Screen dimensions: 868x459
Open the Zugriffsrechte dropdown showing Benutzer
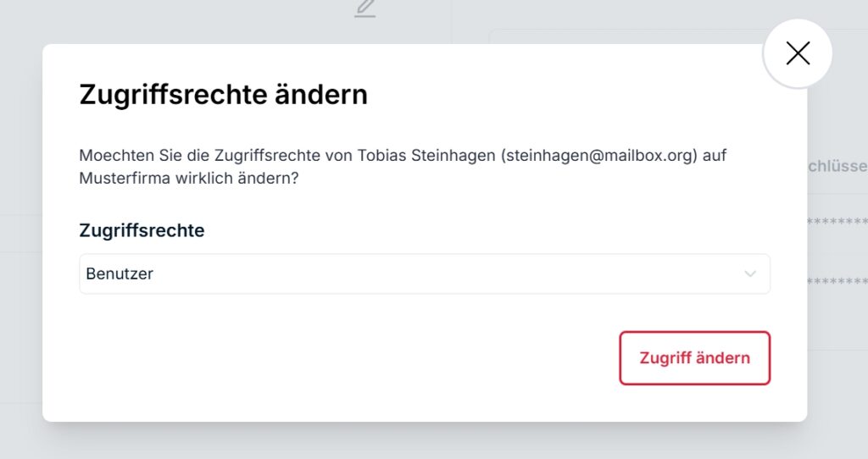[425, 274]
